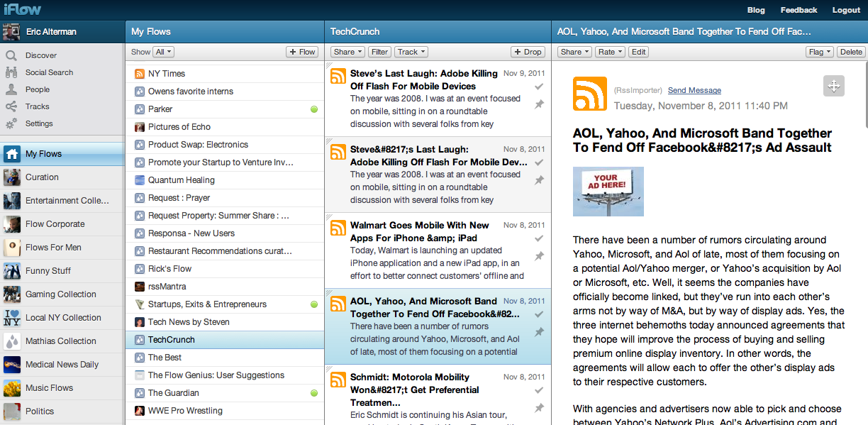Screen dimensions: 868x425
Task: Click the Tracks share-node icon
Action: (x=11, y=106)
